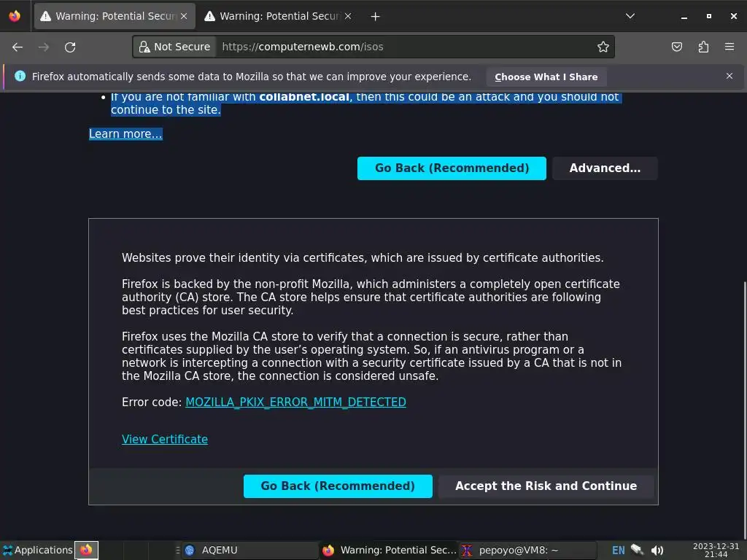Click Choose What I Share button

[546, 77]
